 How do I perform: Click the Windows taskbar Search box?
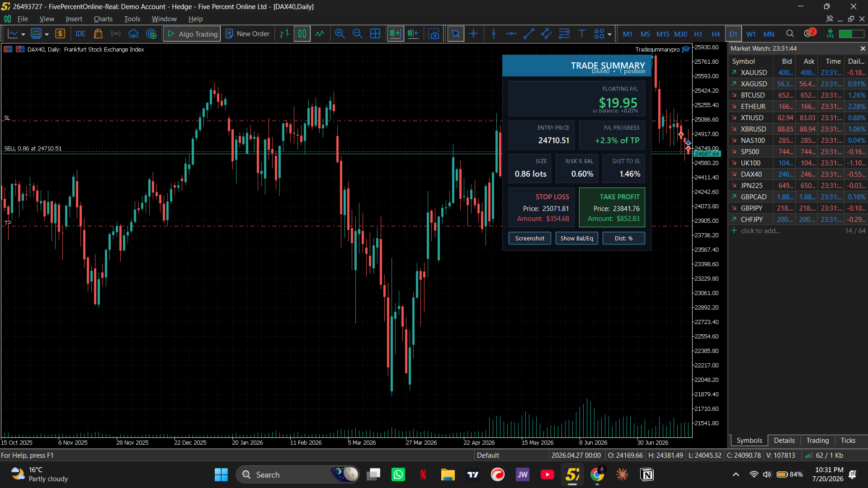pyautogui.click(x=297, y=474)
